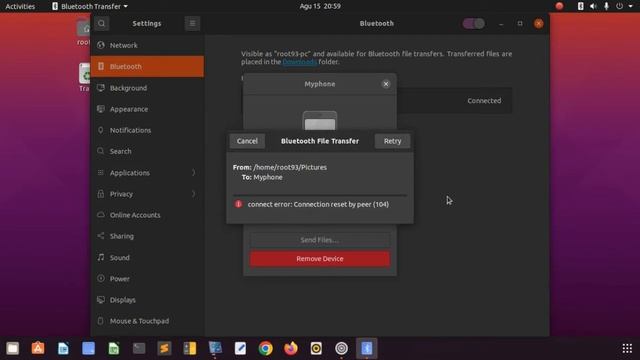Open Mouse & Touchpad settings

[147, 321]
